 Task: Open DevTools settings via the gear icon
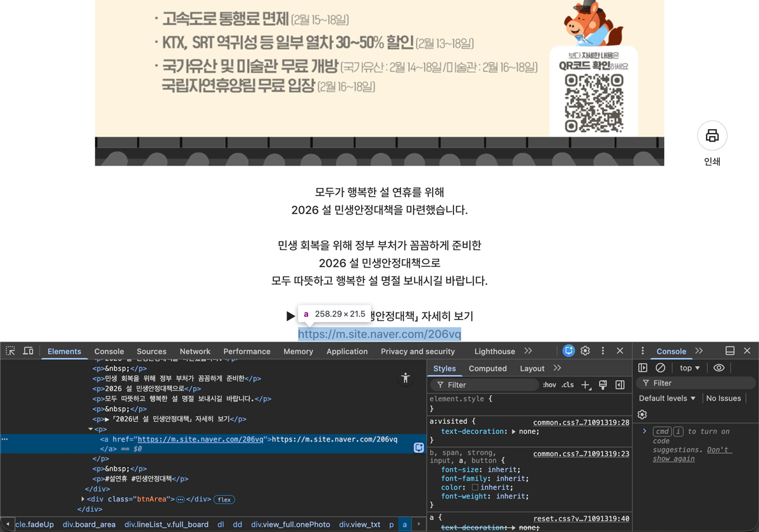click(x=585, y=351)
